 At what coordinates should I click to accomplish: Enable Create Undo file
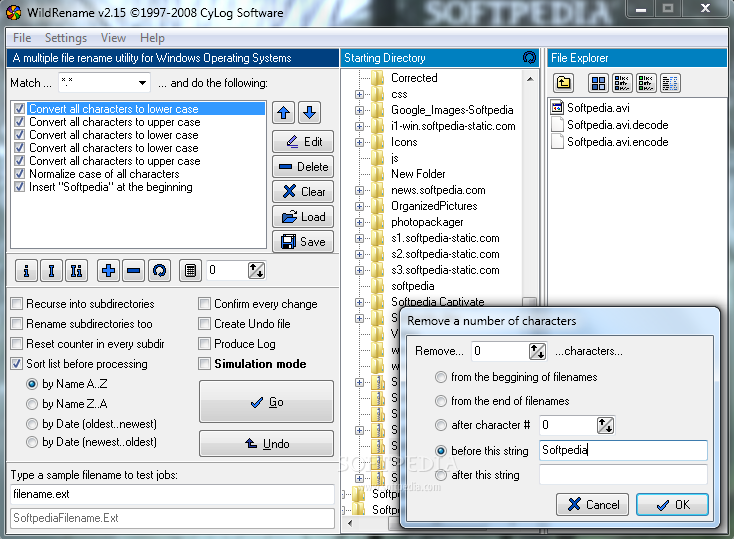pos(204,324)
